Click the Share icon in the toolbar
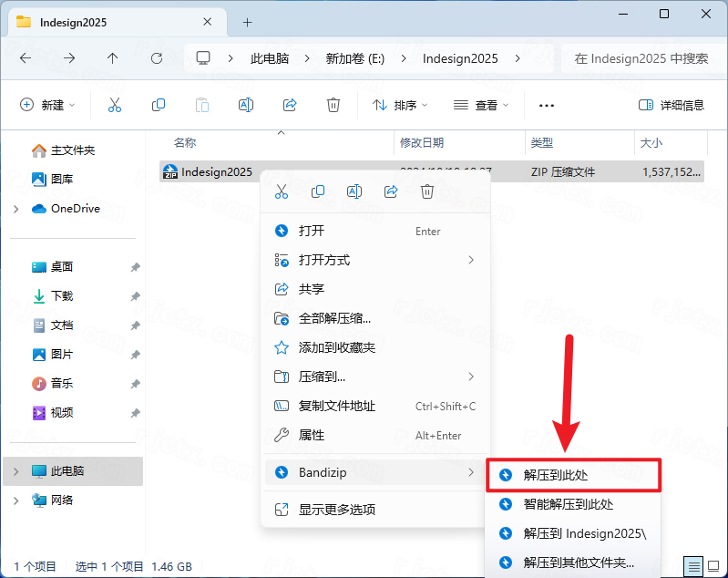Image resolution: width=728 pixels, height=578 pixels. tap(290, 105)
